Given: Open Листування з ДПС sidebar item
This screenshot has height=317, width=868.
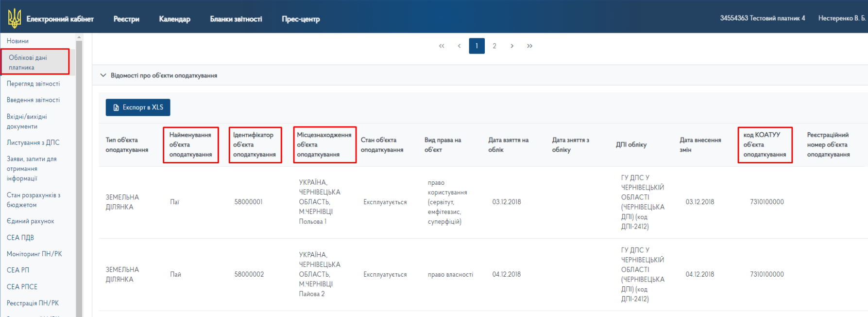Looking at the screenshot, I should coord(33,142).
